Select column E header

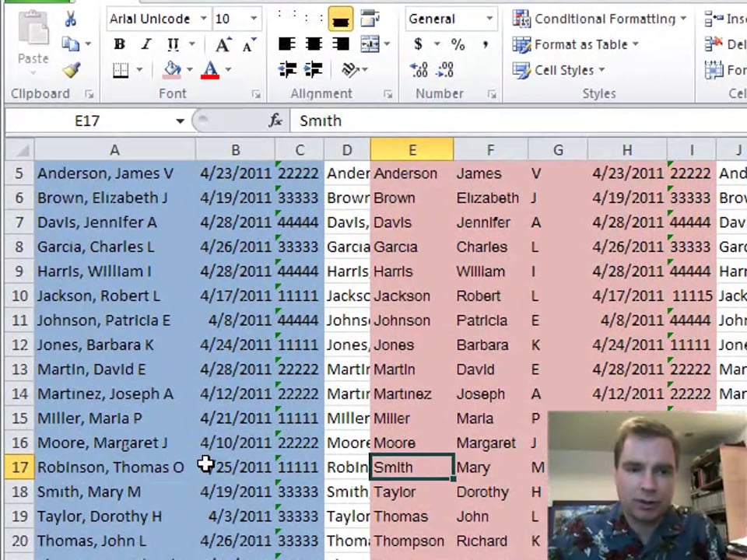click(412, 150)
